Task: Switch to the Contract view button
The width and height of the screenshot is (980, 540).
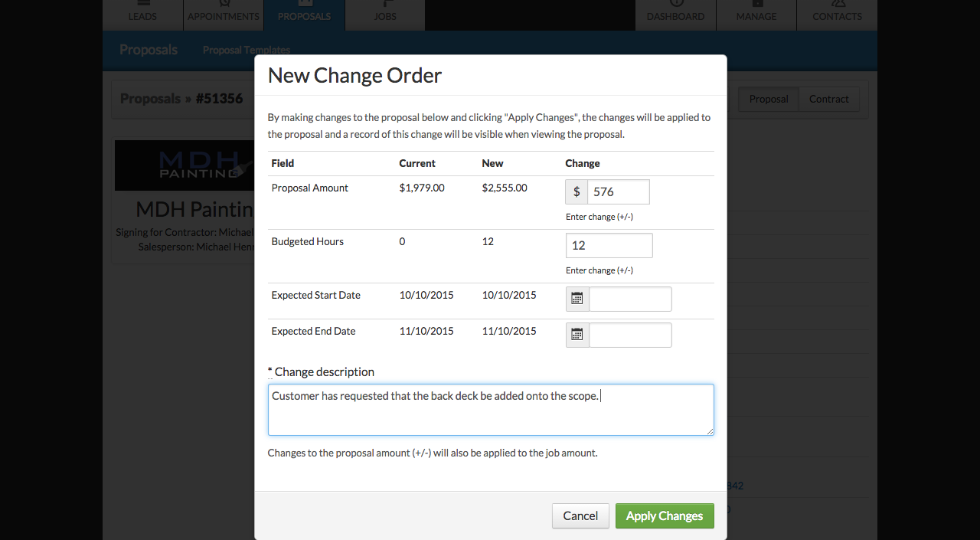Action: click(x=829, y=99)
